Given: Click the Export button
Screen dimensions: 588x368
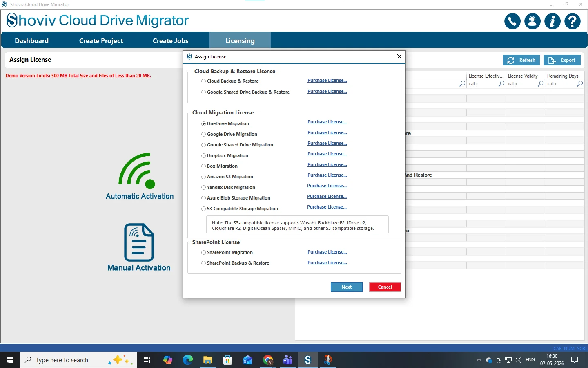Looking at the screenshot, I should click(562, 60).
